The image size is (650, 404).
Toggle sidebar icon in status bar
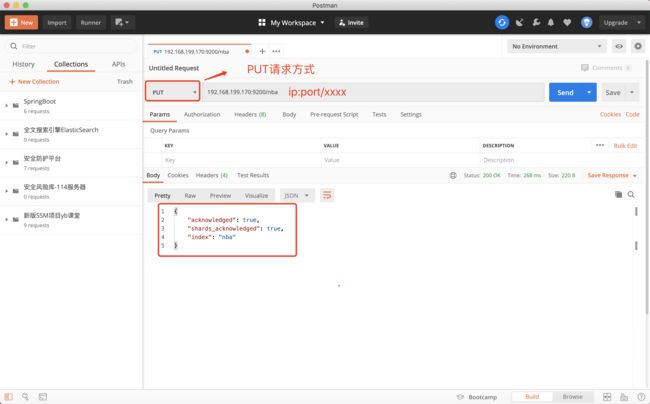(x=9, y=397)
